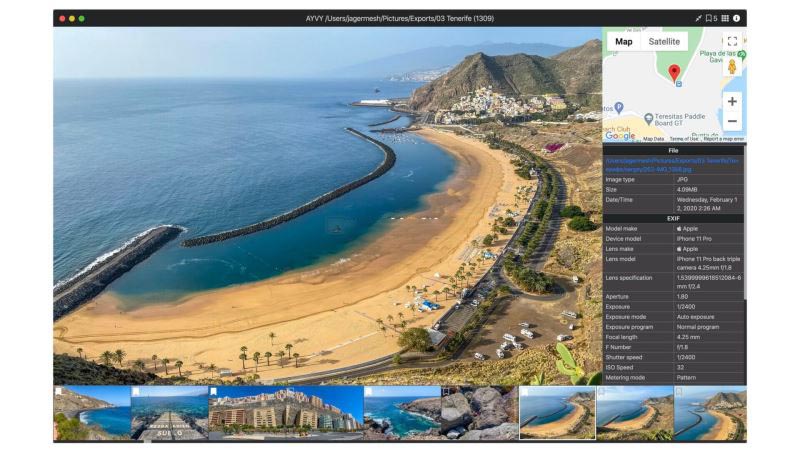Screen dimensions: 800x450
Task: Click the Metering mode value Pattern
Action: (686, 378)
